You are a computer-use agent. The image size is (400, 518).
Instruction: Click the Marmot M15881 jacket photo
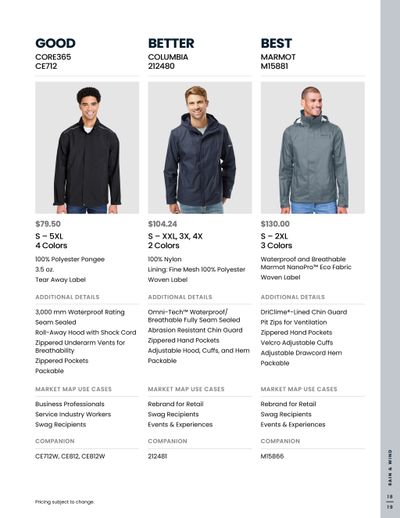pos(313,148)
